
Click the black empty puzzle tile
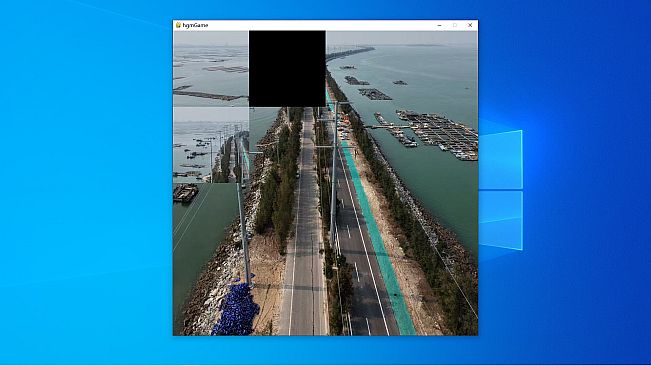287,69
